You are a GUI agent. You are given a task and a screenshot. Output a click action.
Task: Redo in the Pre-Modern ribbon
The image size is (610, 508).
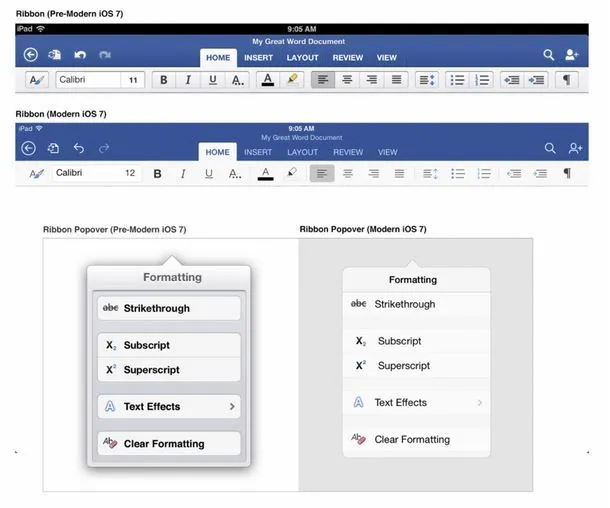[x=105, y=55]
